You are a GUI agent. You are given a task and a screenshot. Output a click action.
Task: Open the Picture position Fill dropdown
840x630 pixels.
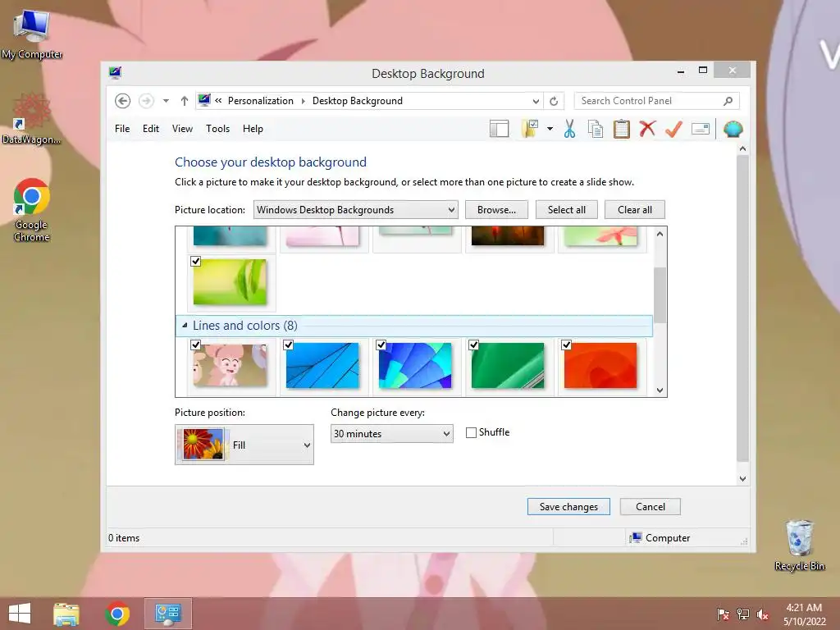coord(244,445)
